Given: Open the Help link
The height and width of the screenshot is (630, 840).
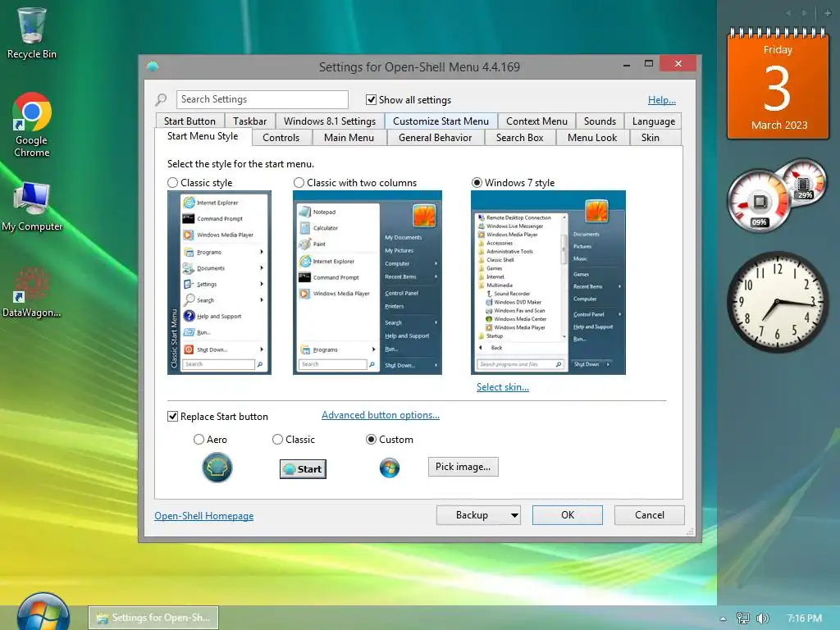Looking at the screenshot, I should pyautogui.click(x=662, y=99).
